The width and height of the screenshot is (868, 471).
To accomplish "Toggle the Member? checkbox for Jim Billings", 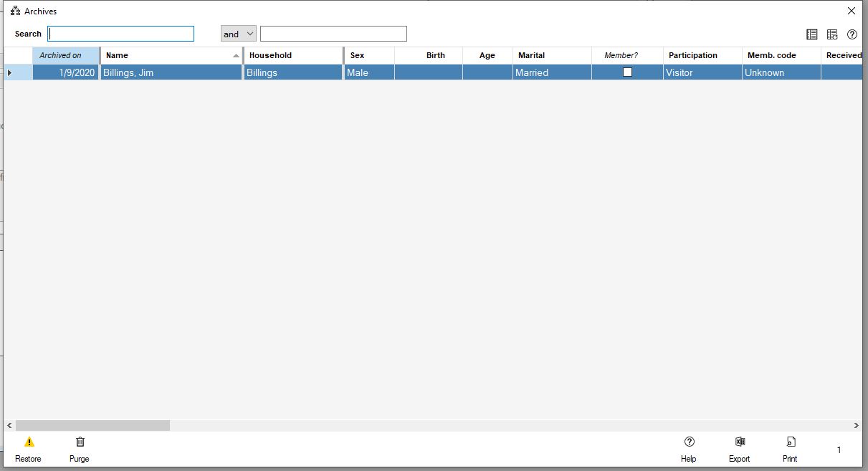I will (x=627, y=72).
